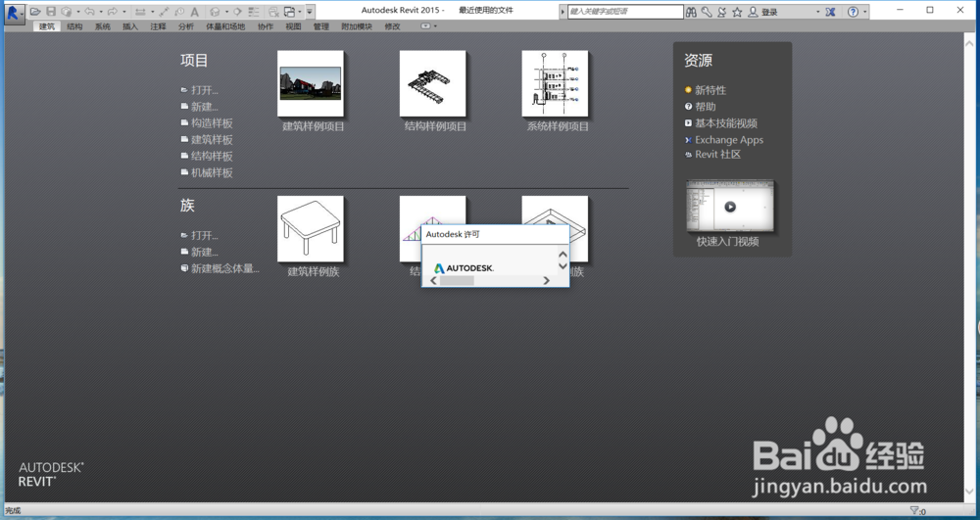Open the Revit application menu button
Screen dimensions: 980x520
coord(15,13)
